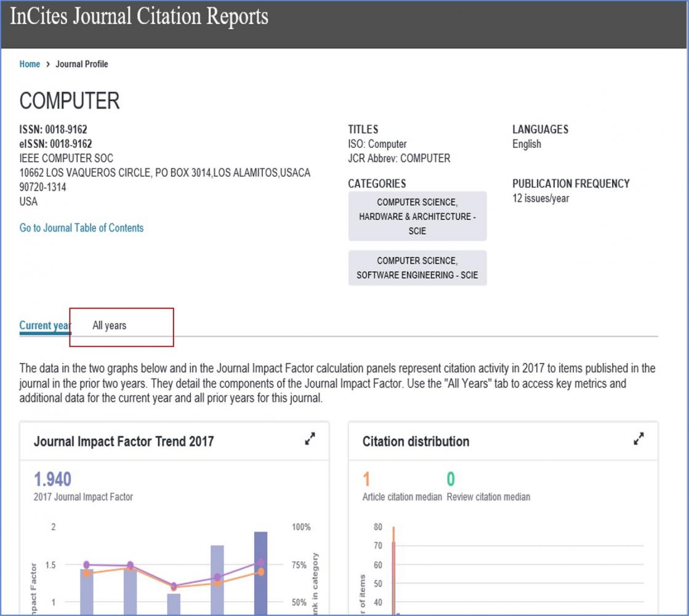Click the 1.940 impact factor value
This screenshot has width=689, height=616.
tap(53, 479)
